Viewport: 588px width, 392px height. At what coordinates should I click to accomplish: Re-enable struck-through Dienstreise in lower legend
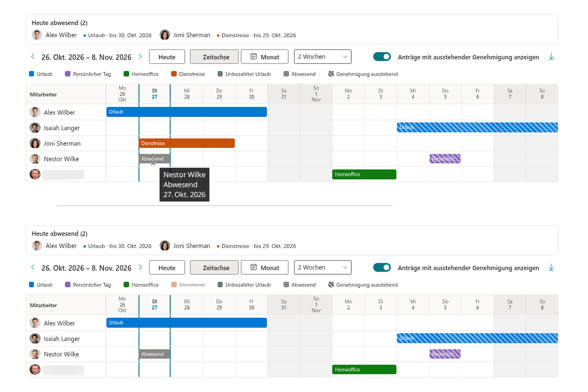188,285
